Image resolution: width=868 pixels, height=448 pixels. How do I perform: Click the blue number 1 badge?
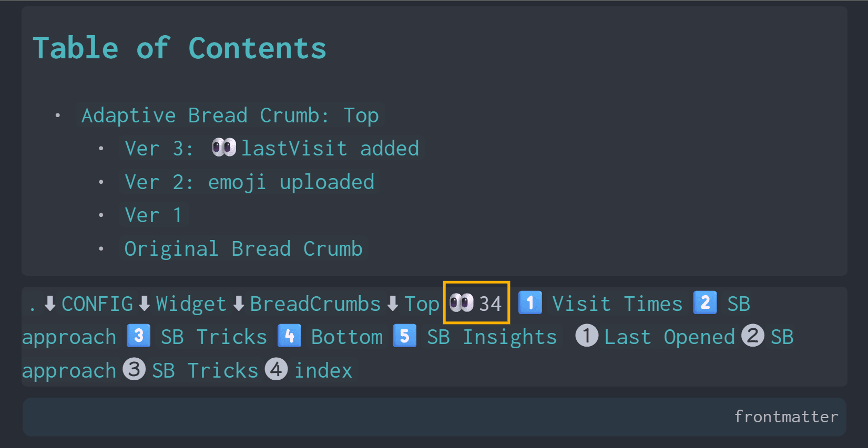click(530, 303)
